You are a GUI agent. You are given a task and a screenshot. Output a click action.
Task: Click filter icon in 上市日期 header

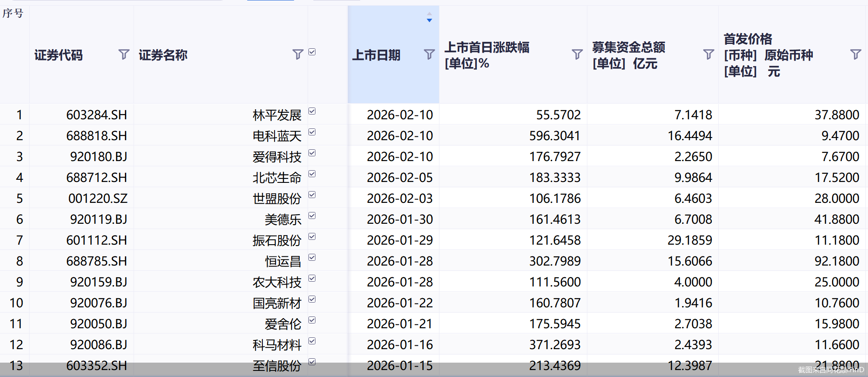pyautogui.click(x=429, y=54)
